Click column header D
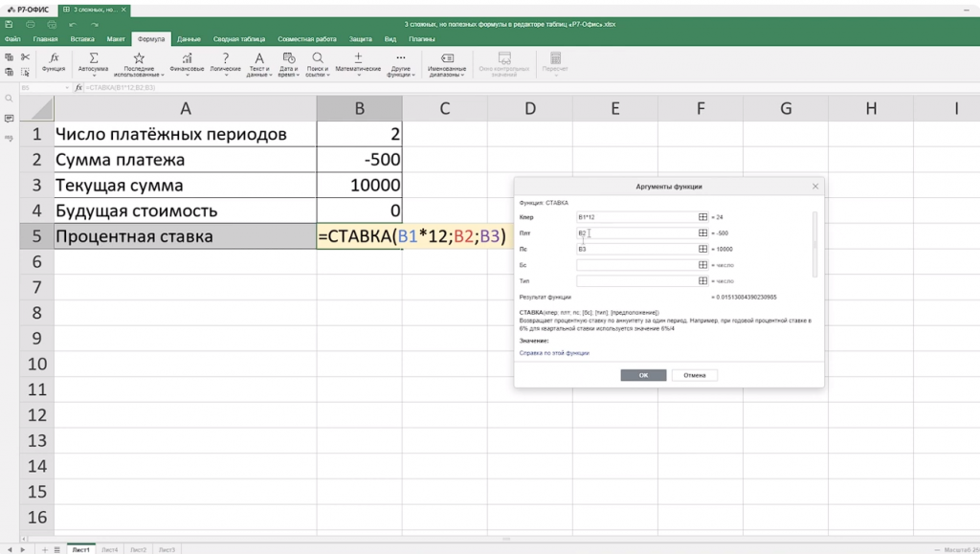The height and width of the screenshot is (554, 980). (530, 109)
